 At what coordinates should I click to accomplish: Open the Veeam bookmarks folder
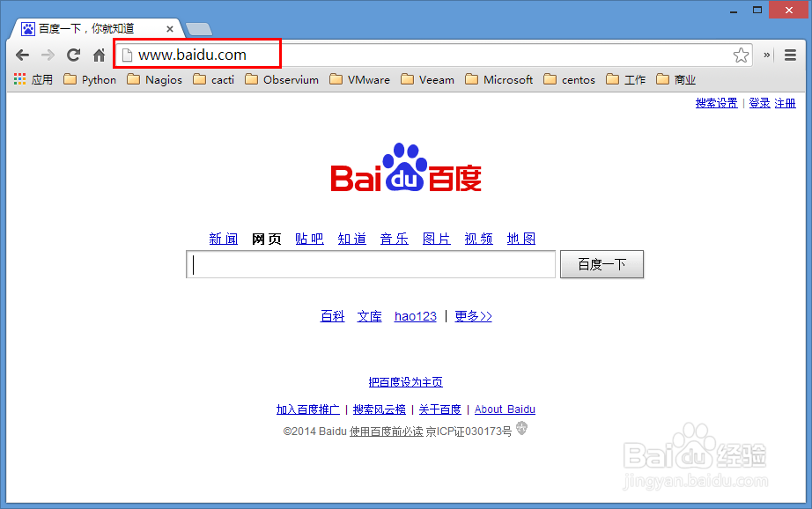pos(427,79)
